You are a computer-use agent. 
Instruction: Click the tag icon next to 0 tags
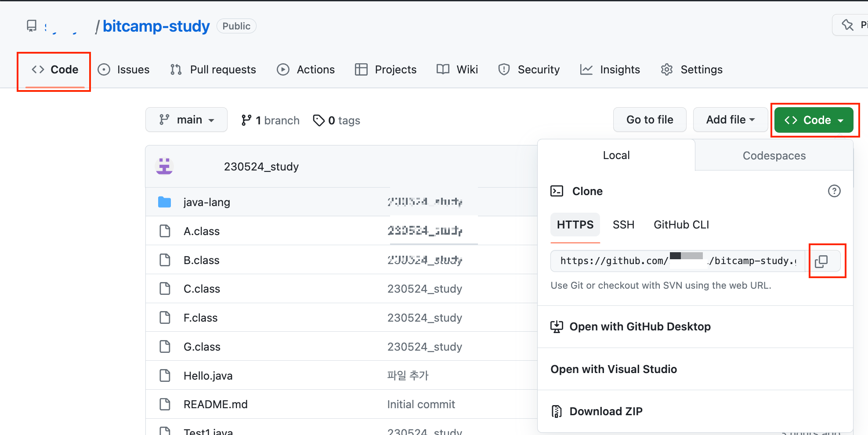(x=319, y=120)
